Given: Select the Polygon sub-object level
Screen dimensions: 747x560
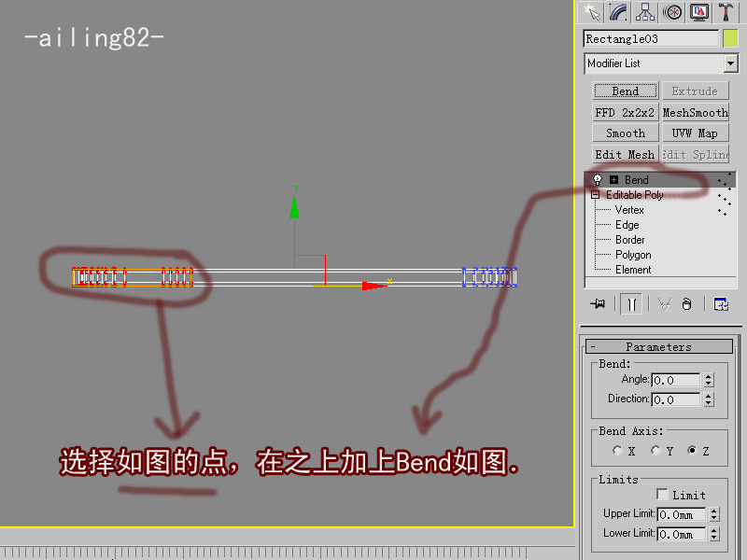Looking at the screenshot, I should point(633,255).
